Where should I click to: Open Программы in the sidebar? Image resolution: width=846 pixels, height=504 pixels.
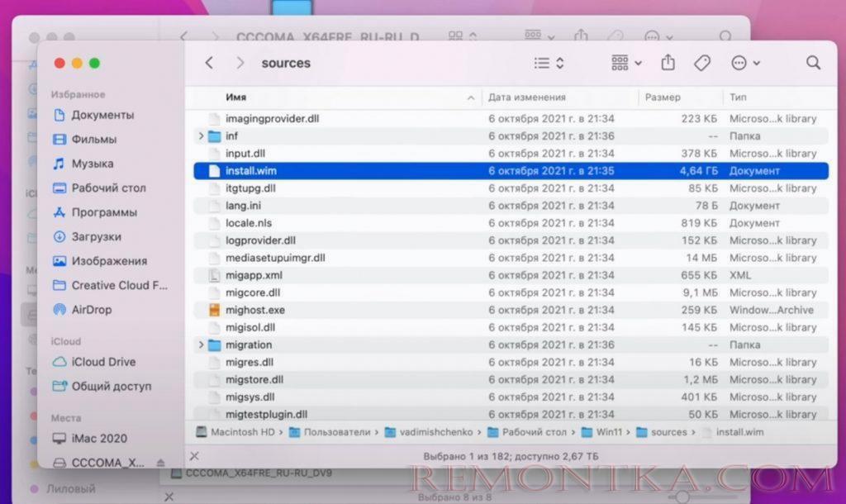[x=94, y=212]
